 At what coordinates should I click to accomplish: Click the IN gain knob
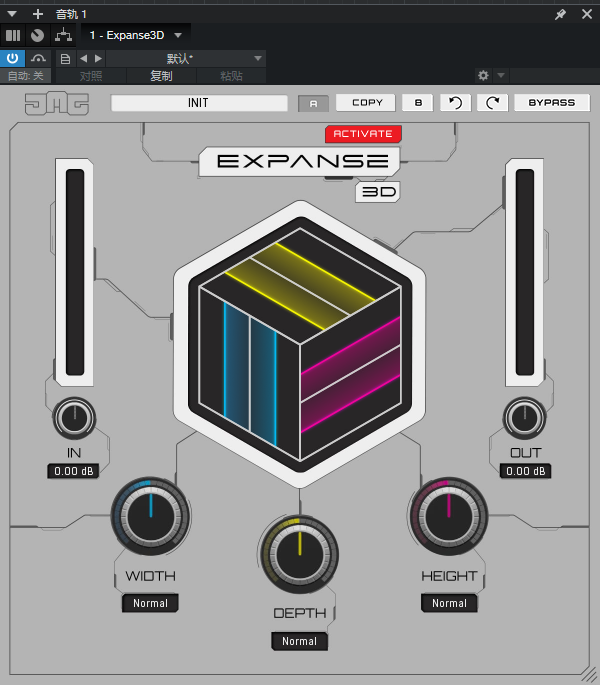click(74, 418)
